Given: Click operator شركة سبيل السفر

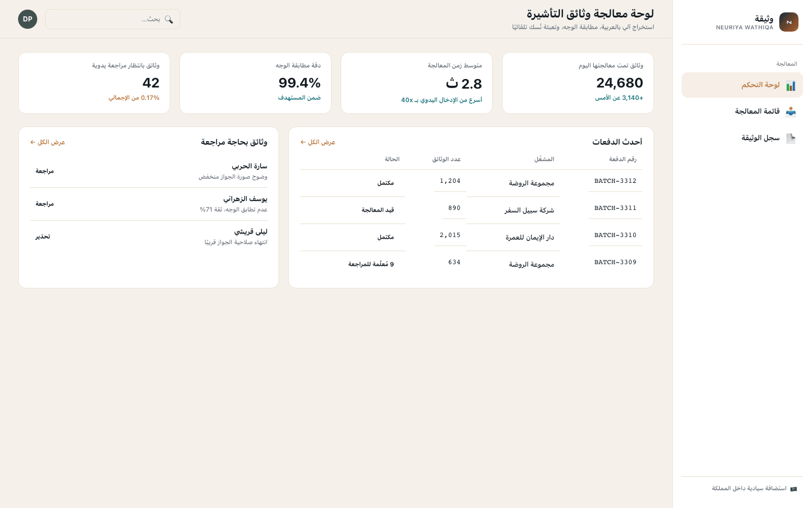Looking at the screenshot, I should 529,211.
